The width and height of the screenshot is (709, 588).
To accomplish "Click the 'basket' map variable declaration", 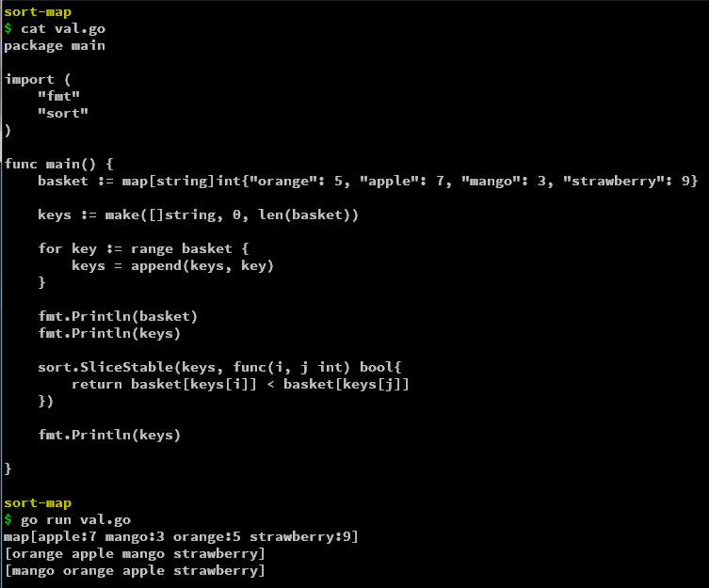I will point(62,181).
